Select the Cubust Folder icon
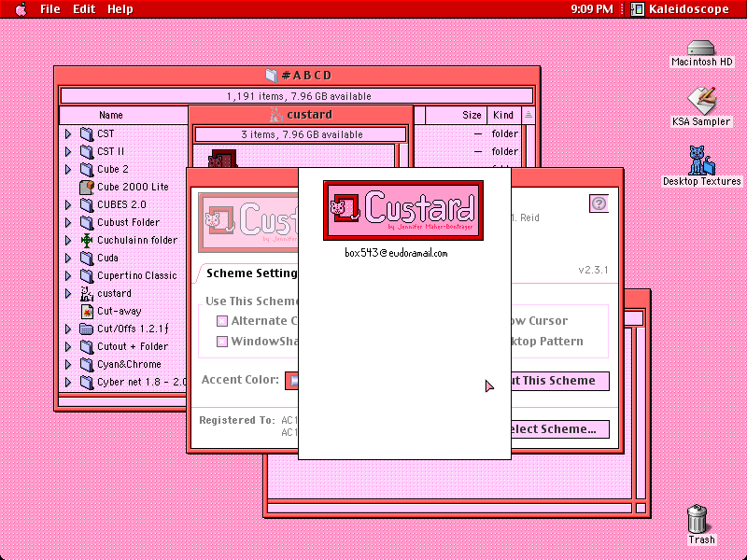Image resolution: width=747 pixels, height=560 pixels. (87, 222)
